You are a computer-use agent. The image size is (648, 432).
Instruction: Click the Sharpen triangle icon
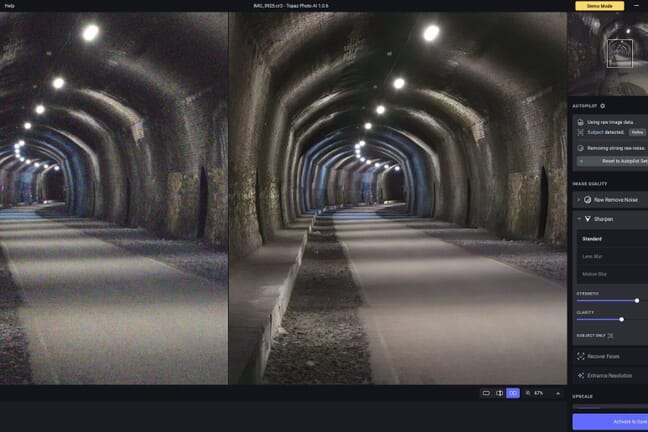point(587,219)
